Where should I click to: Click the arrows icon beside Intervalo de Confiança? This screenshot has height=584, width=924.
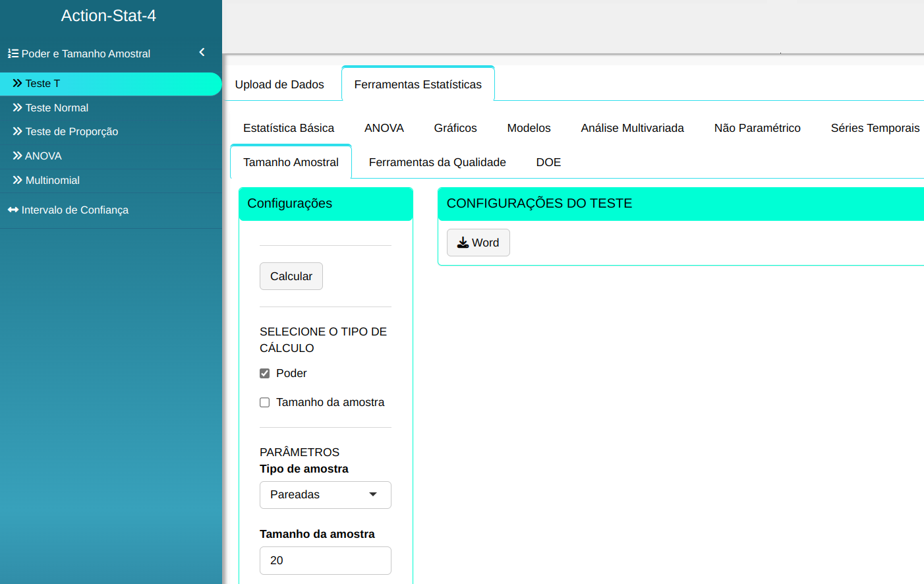click(13, 210)
